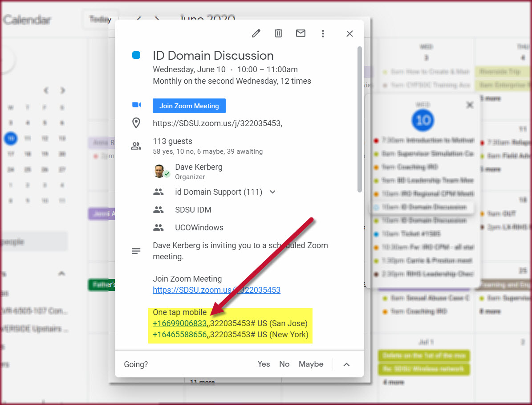Viewport: 532px width, 405px height.
Task: Click the blue video camera icon
Action: pos(136,105)
